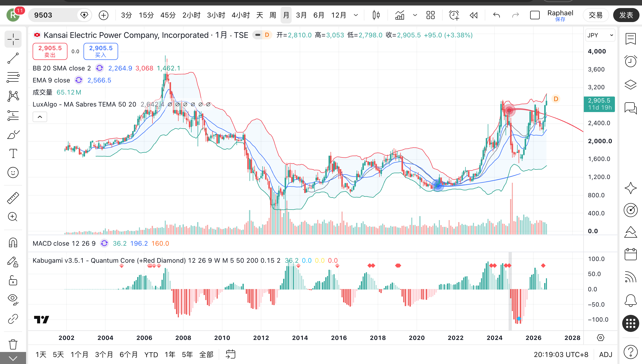Open the emoji and icons picker
The image size is (642, 364).
13,172
